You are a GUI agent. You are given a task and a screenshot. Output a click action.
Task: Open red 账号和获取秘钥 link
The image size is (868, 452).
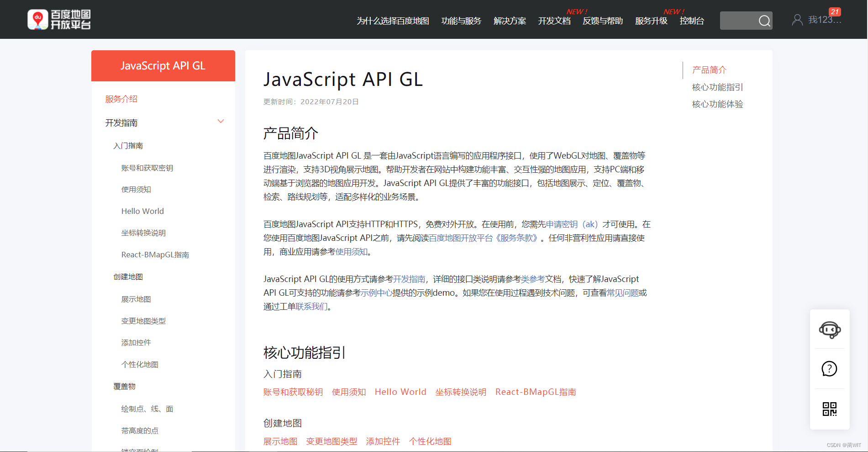293,392
